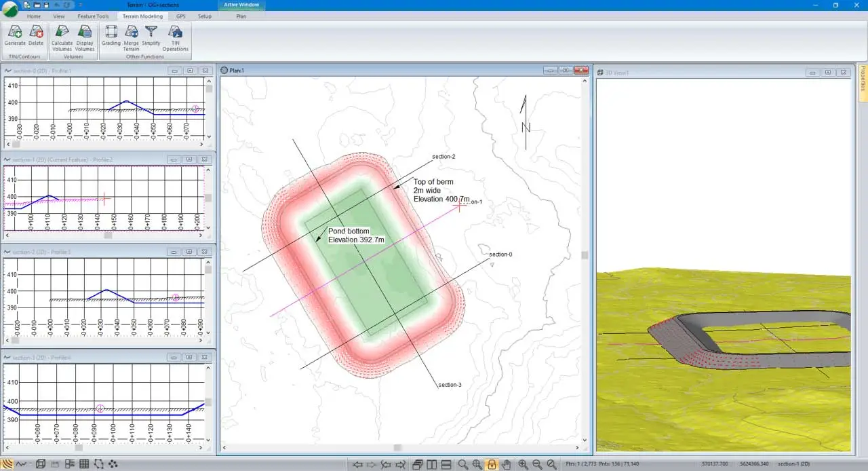Click the Setup ribbon tab
The image size is (868, 471).
click(x=204, y=16)
